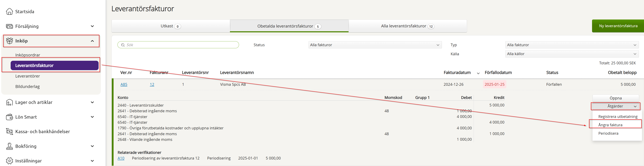The height and width of the screenshot is (166, 644).
Task: Sort by Leverantörsnamn column header
Action: point(237,73)
